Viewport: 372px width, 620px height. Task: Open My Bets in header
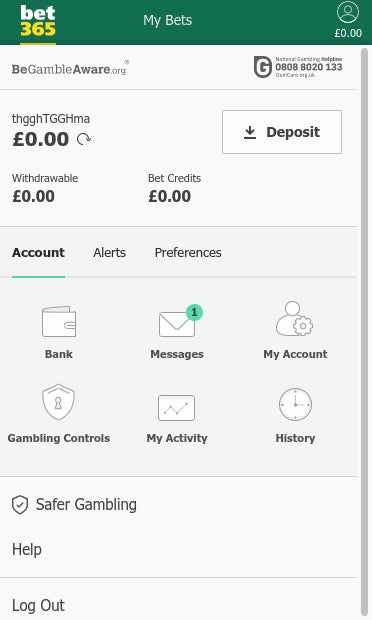(168, 20)
